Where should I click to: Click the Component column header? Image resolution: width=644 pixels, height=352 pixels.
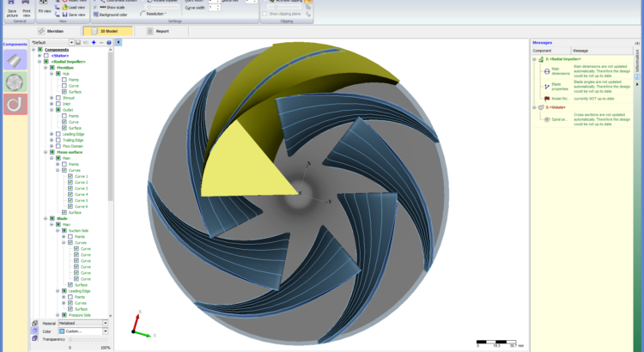click(550, 51)
